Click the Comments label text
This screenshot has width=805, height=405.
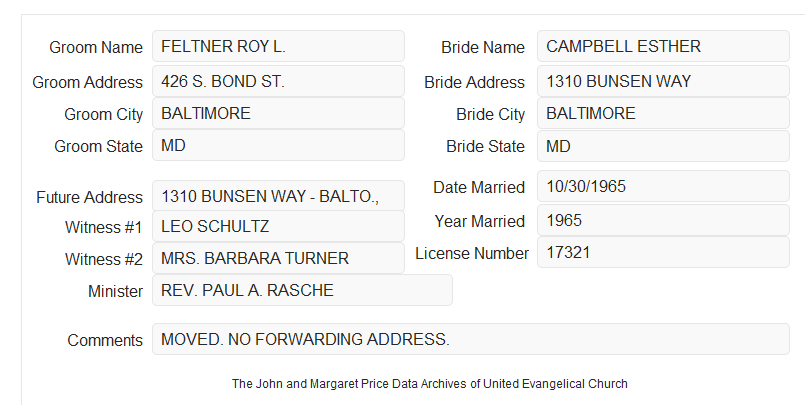pyautogui.click(x=105, y=340)
